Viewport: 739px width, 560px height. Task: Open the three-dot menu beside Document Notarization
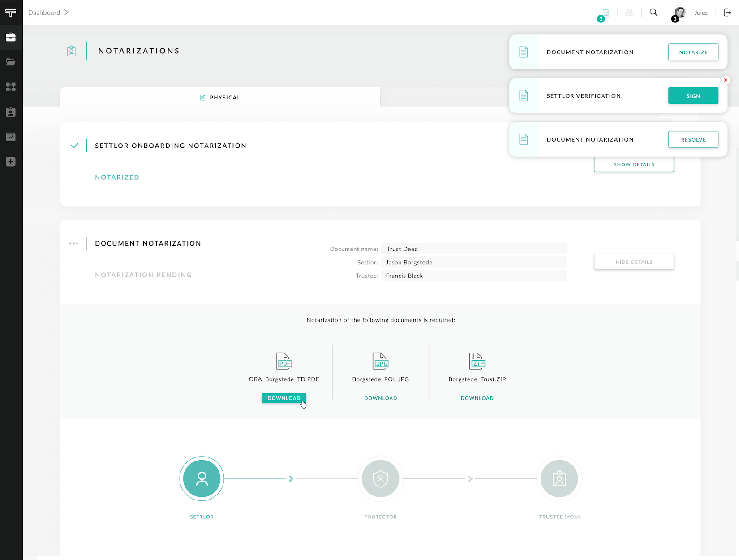pos(74,244)
